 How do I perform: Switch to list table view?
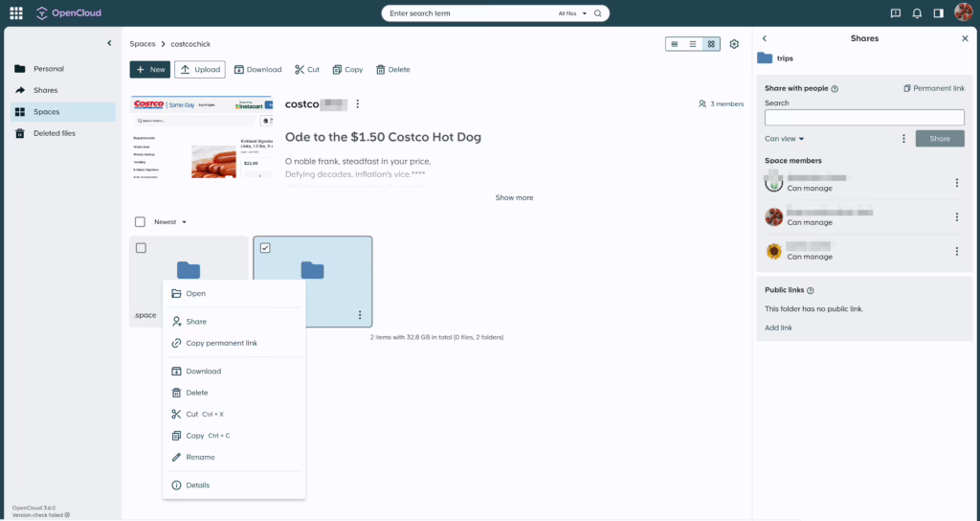pos(693,44)
